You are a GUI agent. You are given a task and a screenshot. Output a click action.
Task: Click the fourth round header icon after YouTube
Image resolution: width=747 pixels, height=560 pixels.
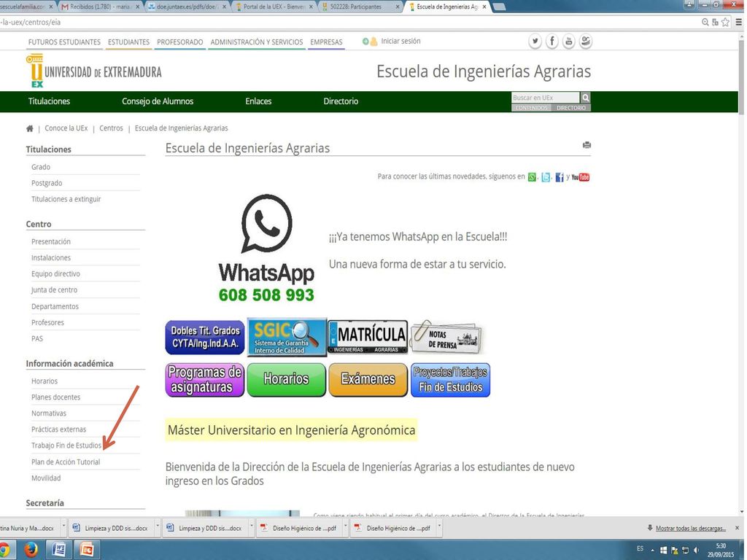(586, 42)
